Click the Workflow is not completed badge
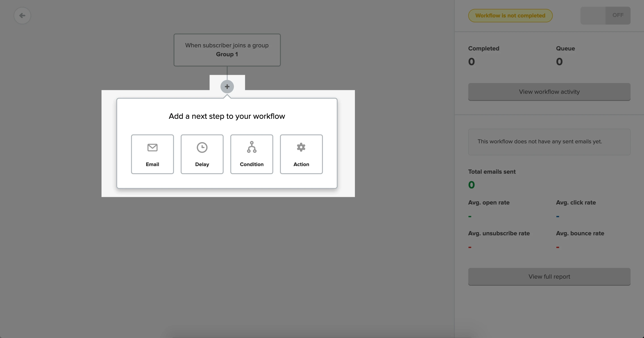 point(510,15)
